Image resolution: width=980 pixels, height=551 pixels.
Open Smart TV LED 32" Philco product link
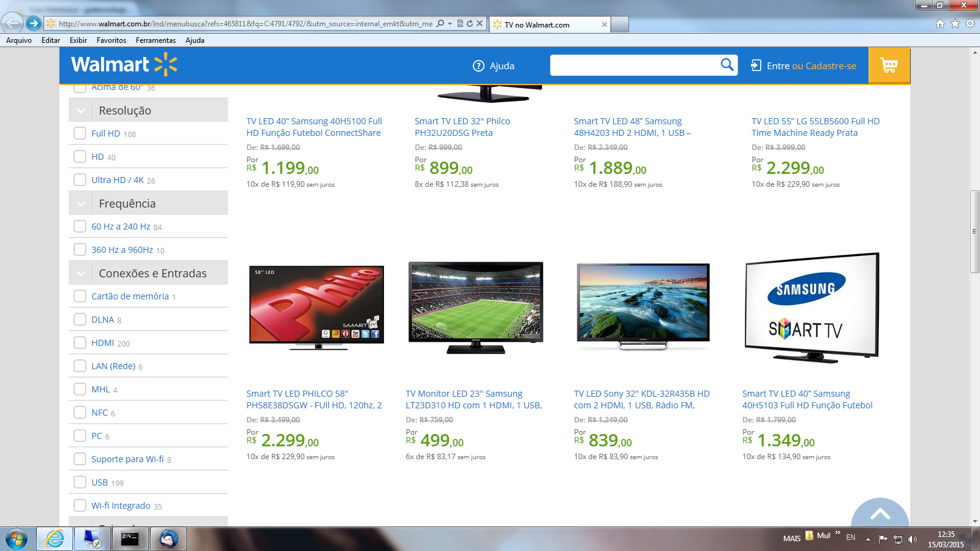[x=462, y=127]
